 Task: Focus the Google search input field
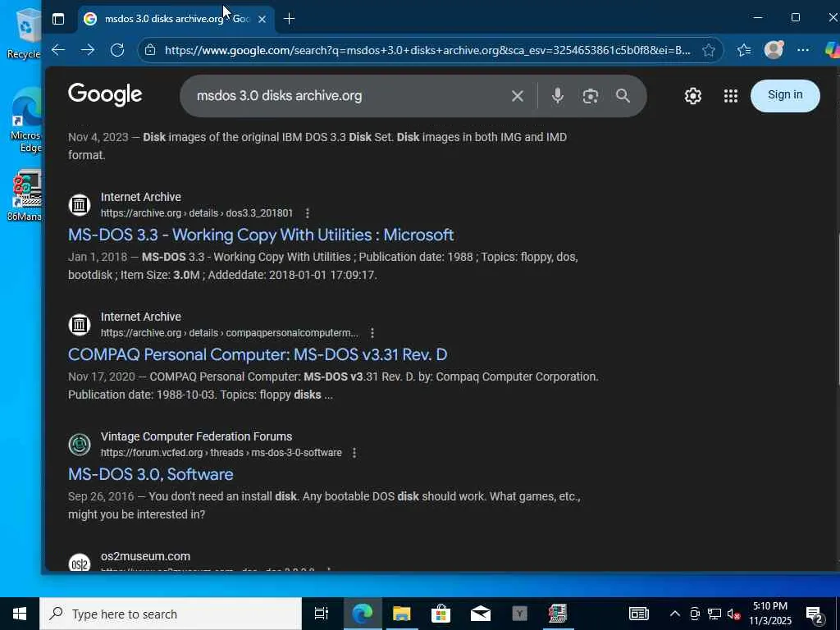[x=348, y=96]
